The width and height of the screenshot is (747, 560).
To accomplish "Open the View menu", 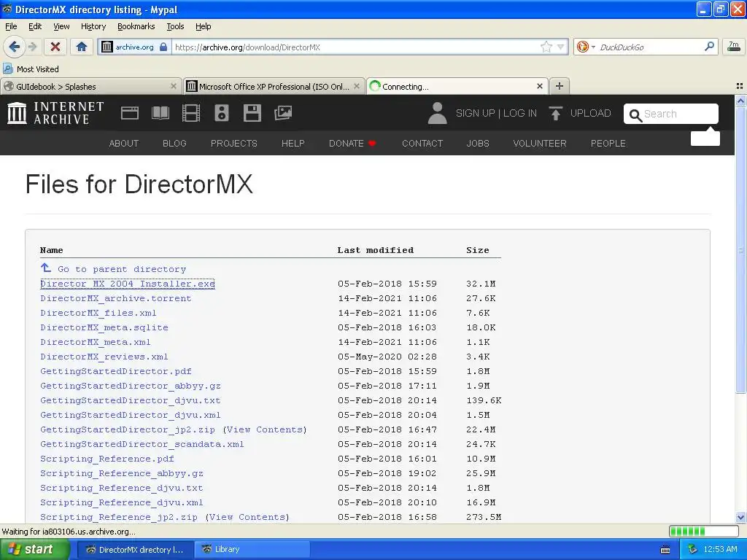I will point(61,26).
